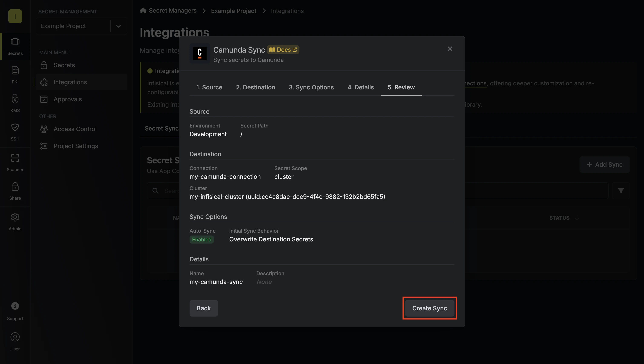Open the SSH shield icon

15,127
